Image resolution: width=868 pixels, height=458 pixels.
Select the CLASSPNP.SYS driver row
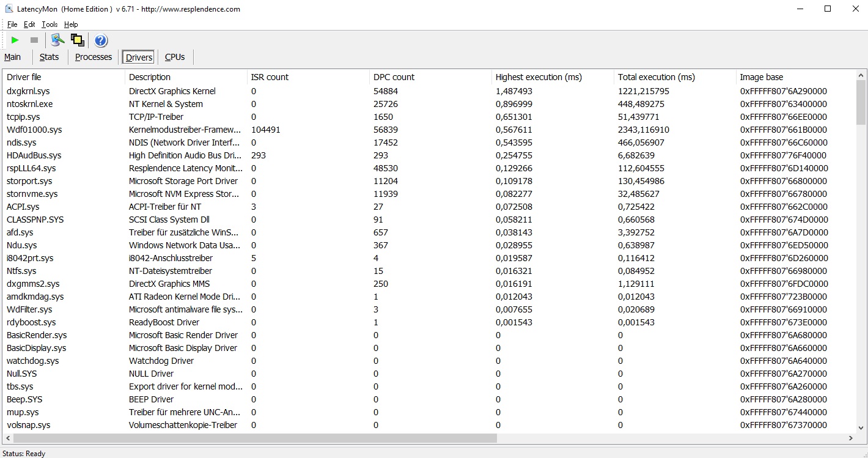(x=429, y=220)
